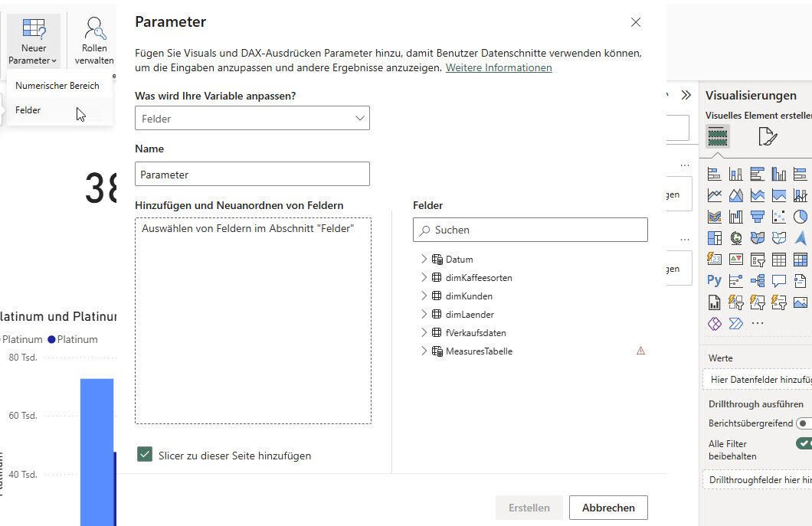812x526 pixels.
Task: Open the Weitere Informationen link
Action: click(499, 67)
